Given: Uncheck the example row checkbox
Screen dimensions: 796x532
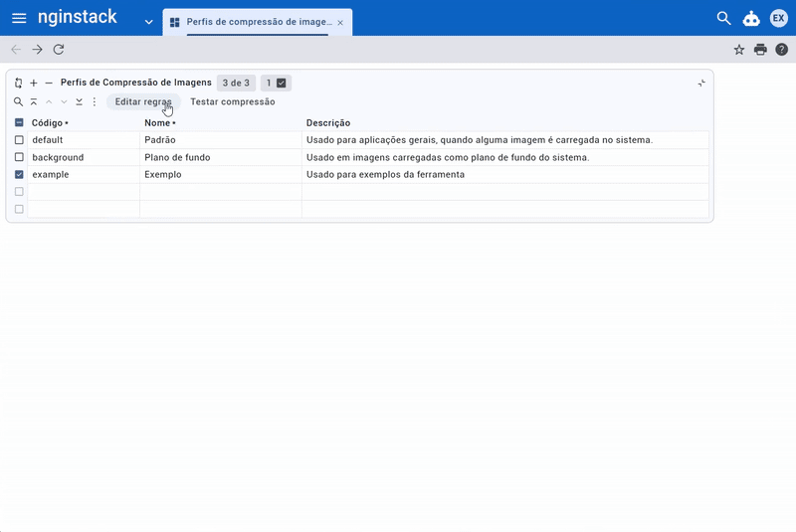Looking at the screenshot, I should click(19, 174).
